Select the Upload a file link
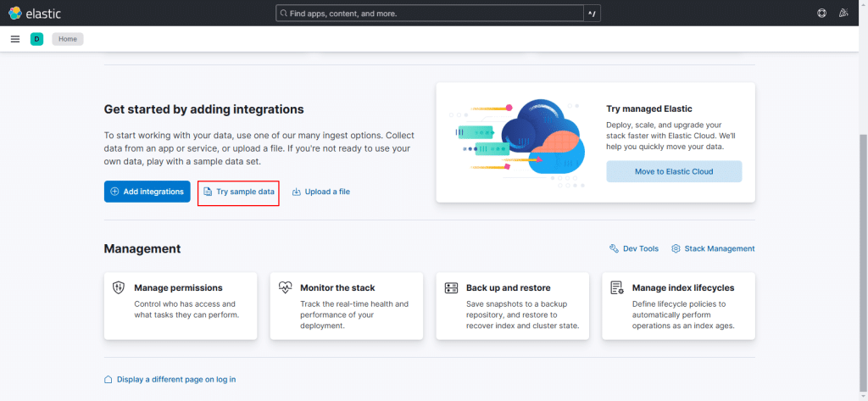The height and width of the screenshot is (401, 868). [x=320, y=192]
